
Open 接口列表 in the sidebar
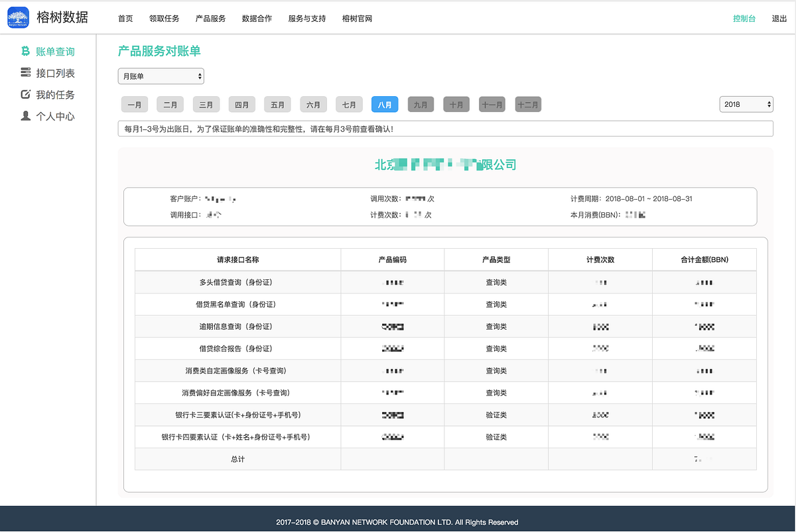tap(55, 73)
